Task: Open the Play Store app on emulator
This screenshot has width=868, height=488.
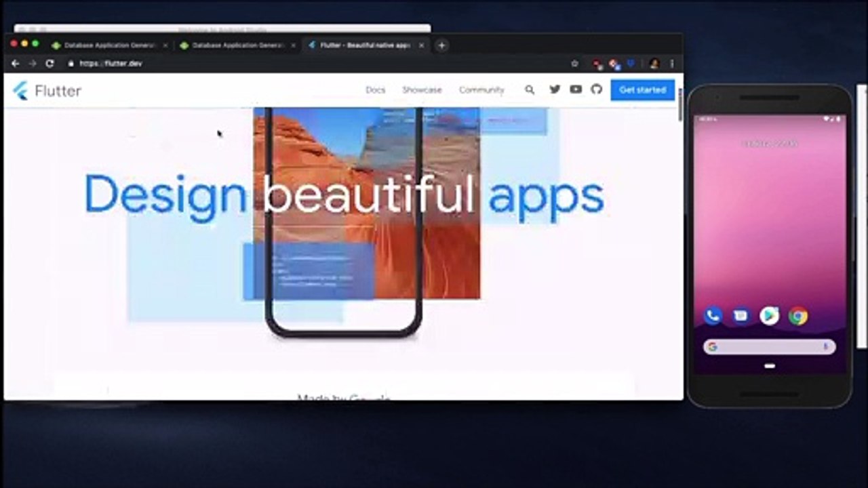Action: (770, 316)
